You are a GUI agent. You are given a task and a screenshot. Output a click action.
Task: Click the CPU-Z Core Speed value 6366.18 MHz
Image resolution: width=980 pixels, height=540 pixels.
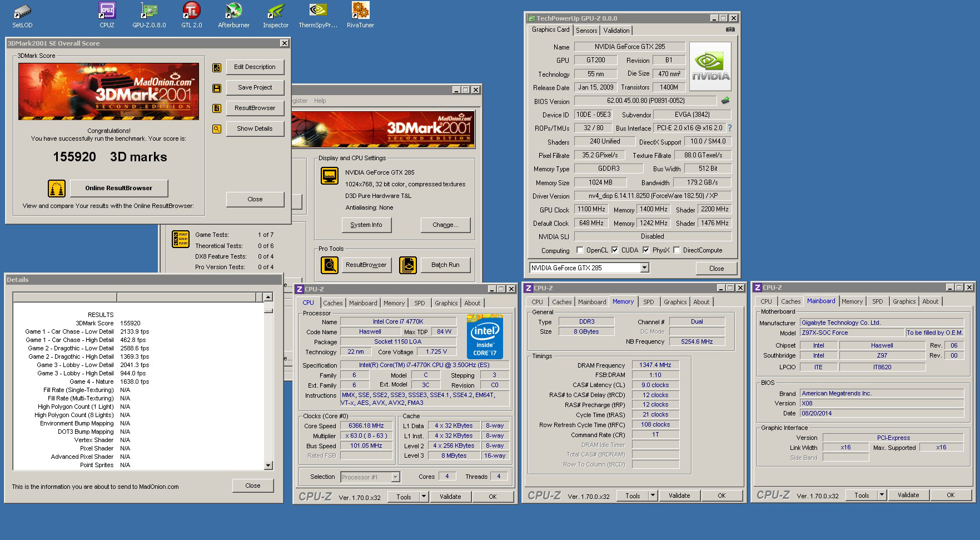(366, 426)
